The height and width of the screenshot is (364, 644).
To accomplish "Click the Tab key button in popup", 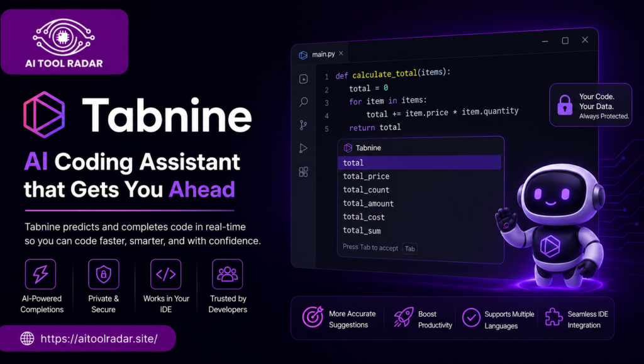I will [410, 248].
